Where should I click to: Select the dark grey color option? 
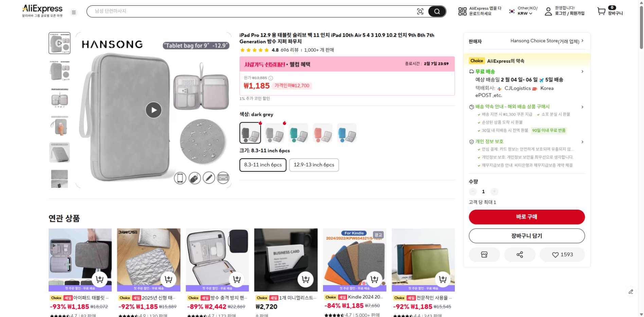click(x=250, y=133)
